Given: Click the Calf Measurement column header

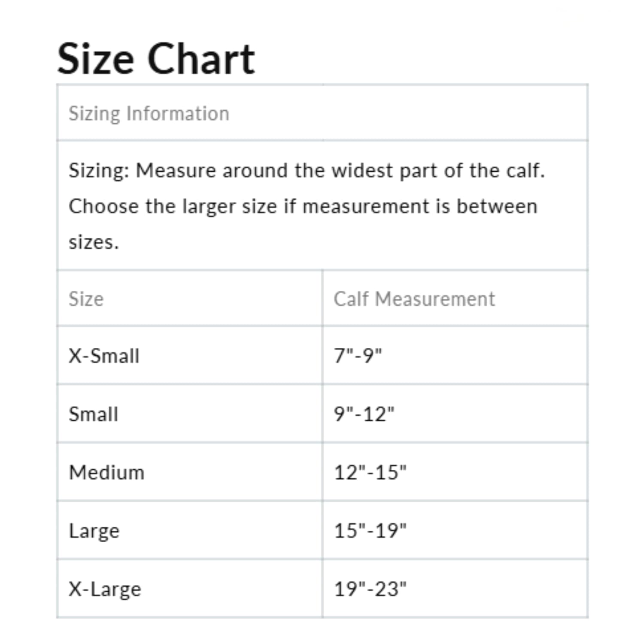Looking at the screenshot, I should click(x=414, y=299).
